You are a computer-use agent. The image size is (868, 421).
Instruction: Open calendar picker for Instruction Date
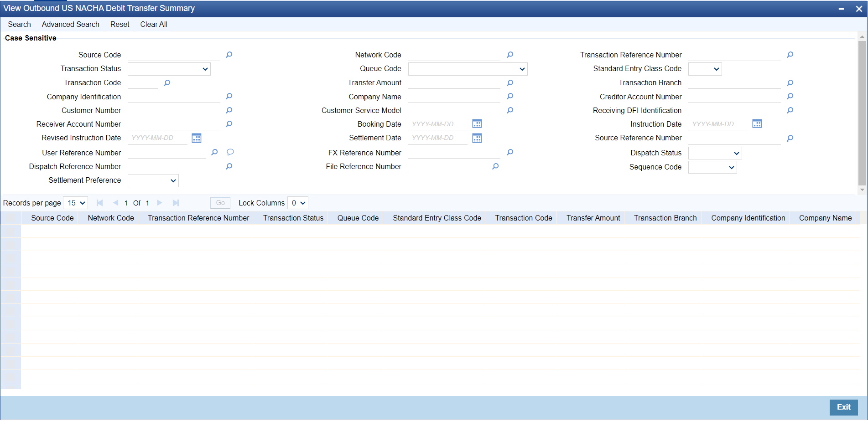click(x=757, y=124)
